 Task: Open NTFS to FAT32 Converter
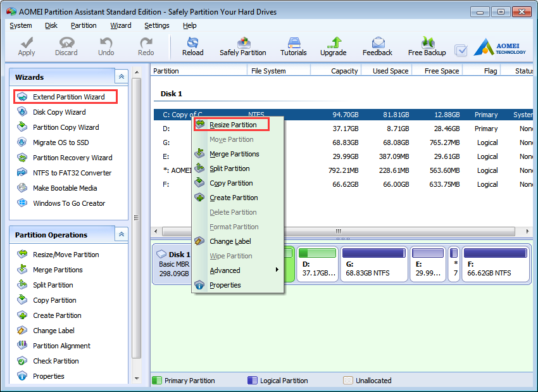click(x=64, y=173)
